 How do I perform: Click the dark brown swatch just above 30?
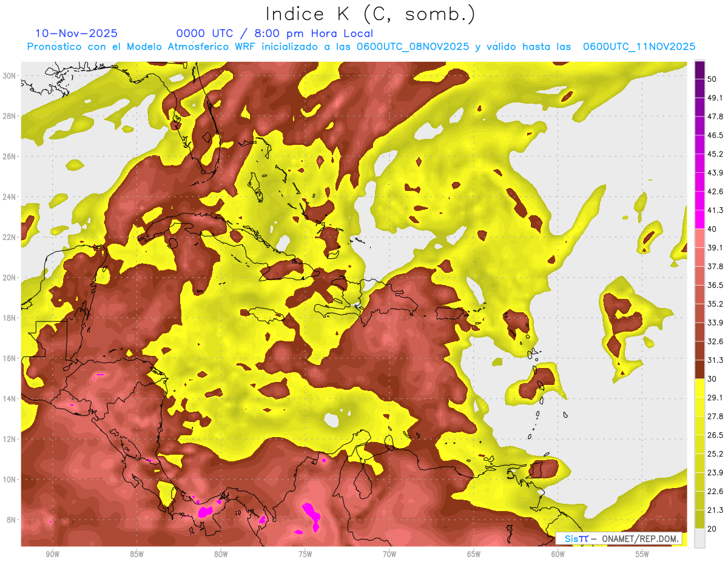coord(699,369)
